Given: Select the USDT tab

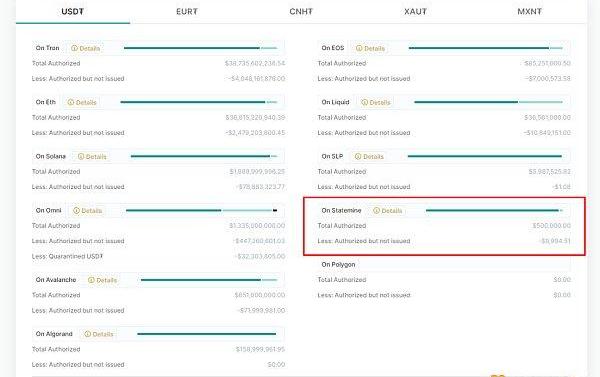Looking at the screenshot, I should pyautogui.click(x=73, y=11).
